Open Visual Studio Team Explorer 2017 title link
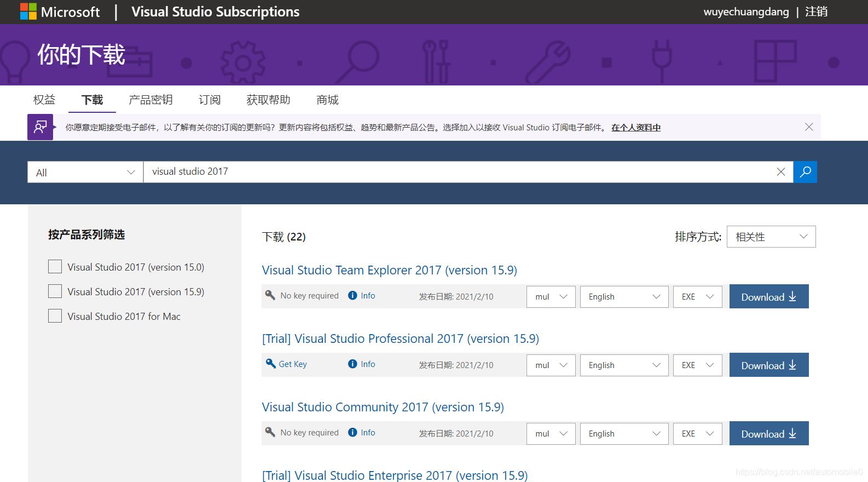 [x=390, y=270]
